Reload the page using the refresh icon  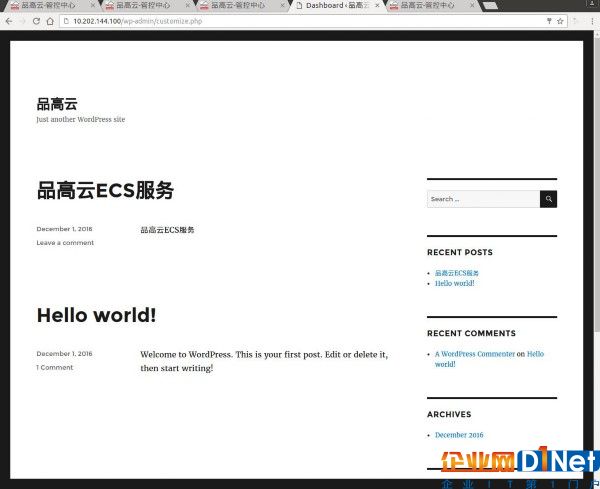(x=36, y=21)
